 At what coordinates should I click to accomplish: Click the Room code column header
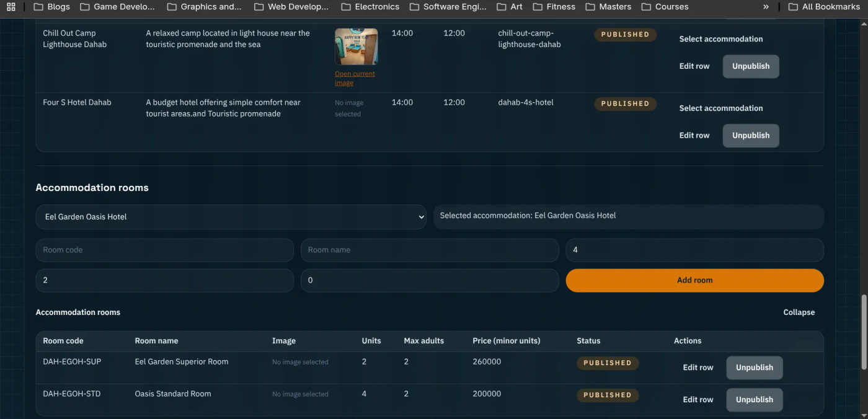coord(63,341)
